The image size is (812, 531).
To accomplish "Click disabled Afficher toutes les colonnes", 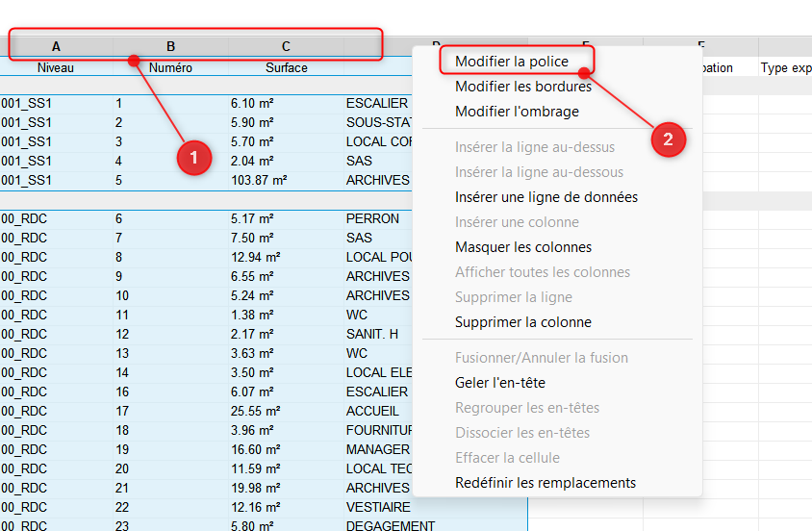I will point(543,272).
